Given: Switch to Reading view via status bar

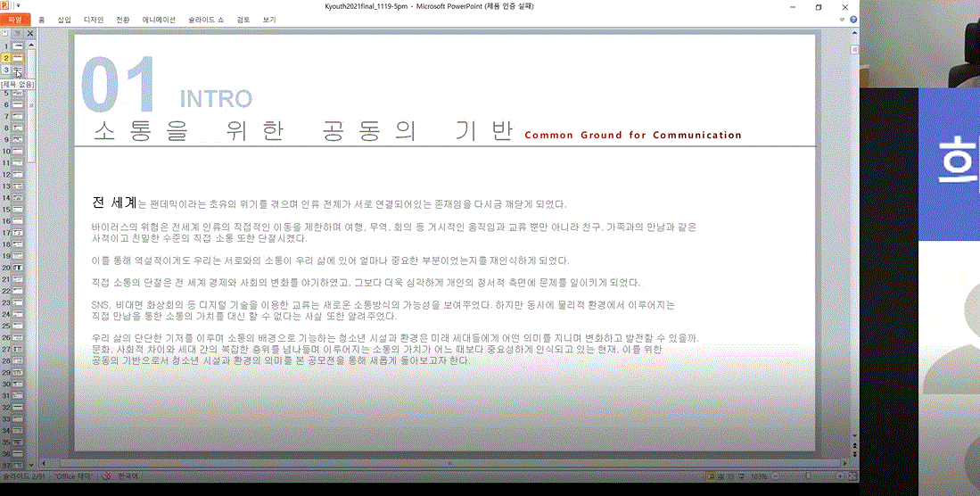Looking at the screenshot, I should pyautogui.click(x=731, y=476).
